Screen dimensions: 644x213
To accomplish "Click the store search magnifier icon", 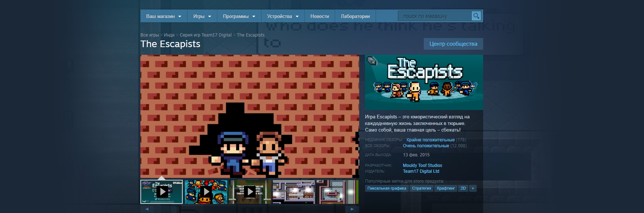I will pos(476,16).
